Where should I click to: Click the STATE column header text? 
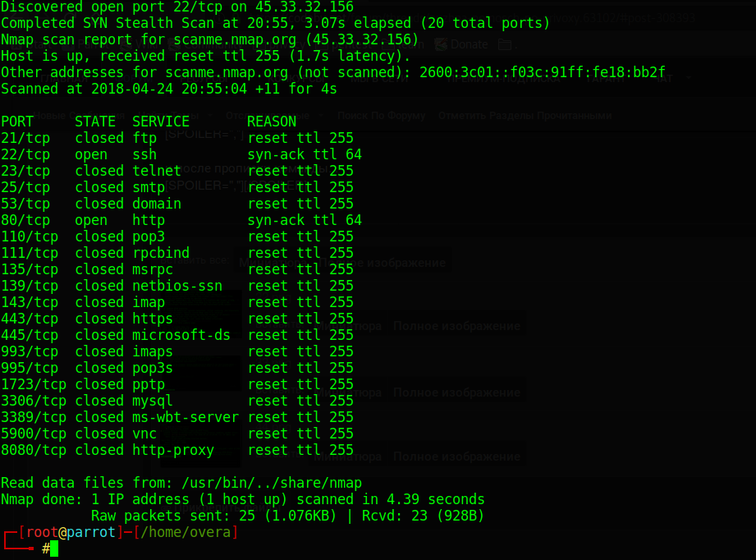(x=95, y=122)
